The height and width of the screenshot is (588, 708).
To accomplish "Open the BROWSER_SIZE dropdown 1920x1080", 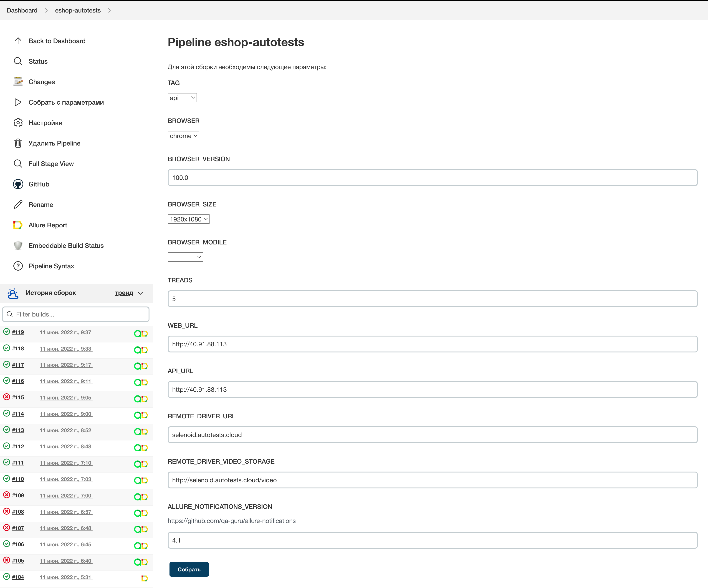I will tap(188, 219).
